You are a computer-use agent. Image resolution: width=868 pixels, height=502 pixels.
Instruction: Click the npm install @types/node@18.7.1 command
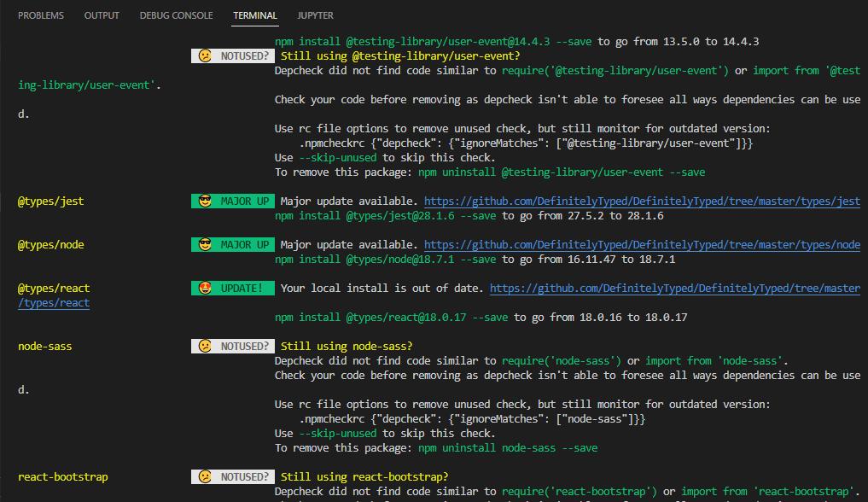385,260
